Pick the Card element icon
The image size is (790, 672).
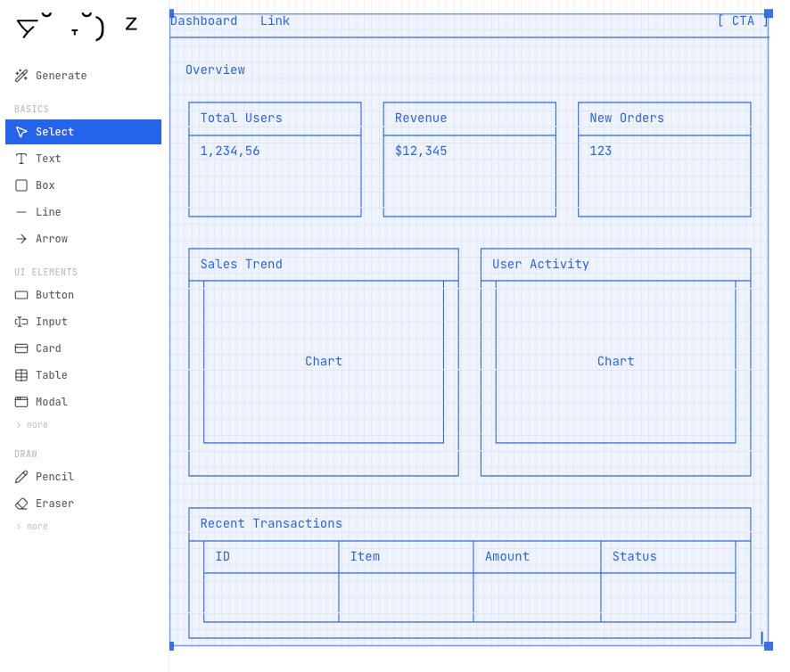tap(21, 348)
